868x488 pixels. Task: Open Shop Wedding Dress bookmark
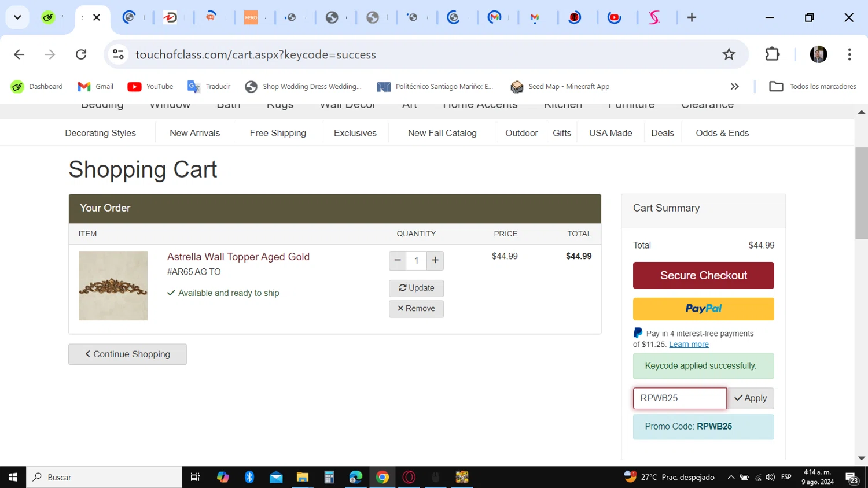[x=303, y=87]
